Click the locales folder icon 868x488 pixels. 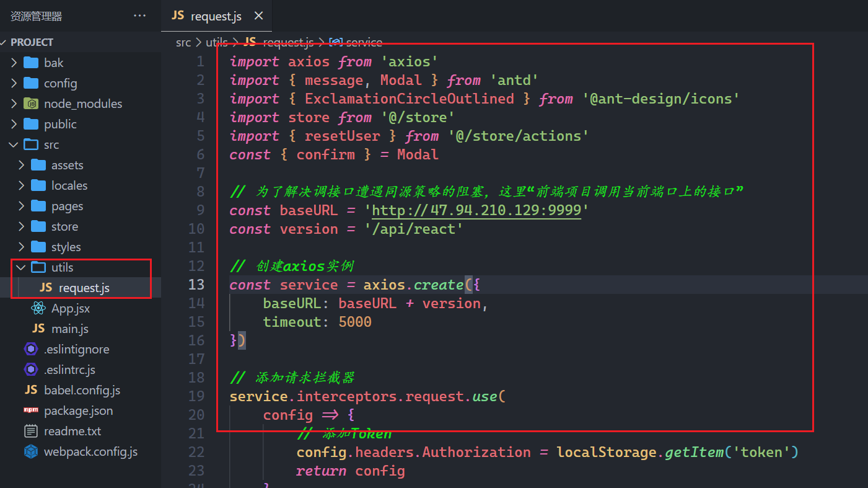(38, 185)
